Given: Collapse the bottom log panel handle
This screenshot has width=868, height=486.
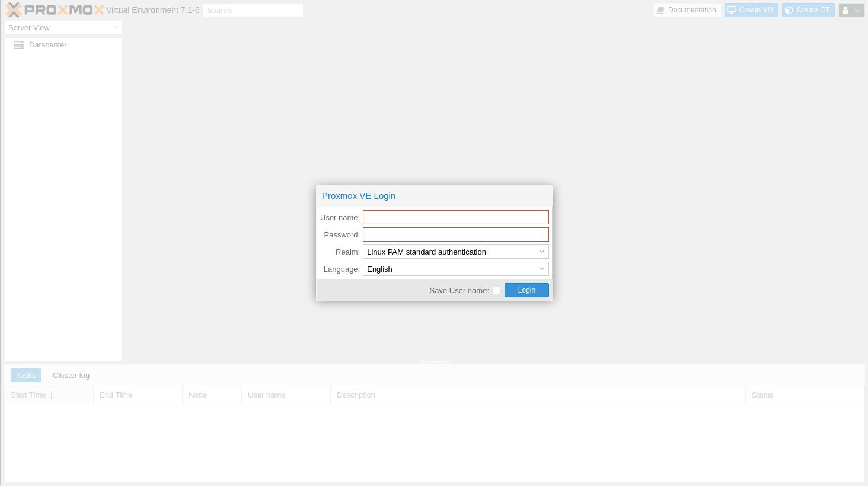Looking at the screenshot, I should click(x=435, y=363).
